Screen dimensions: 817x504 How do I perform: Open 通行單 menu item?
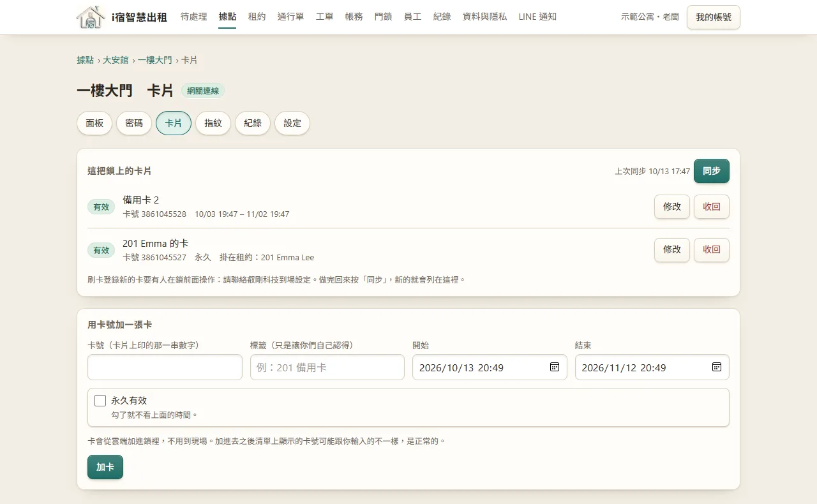click(x=291, y=17)
